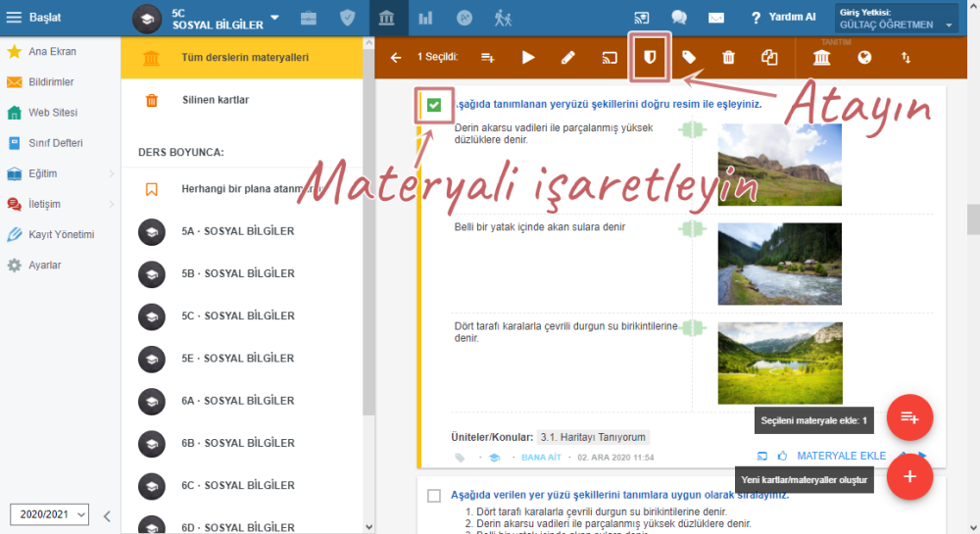
Task: Open the briefcase icon in top bar
Action: [308, 18]
